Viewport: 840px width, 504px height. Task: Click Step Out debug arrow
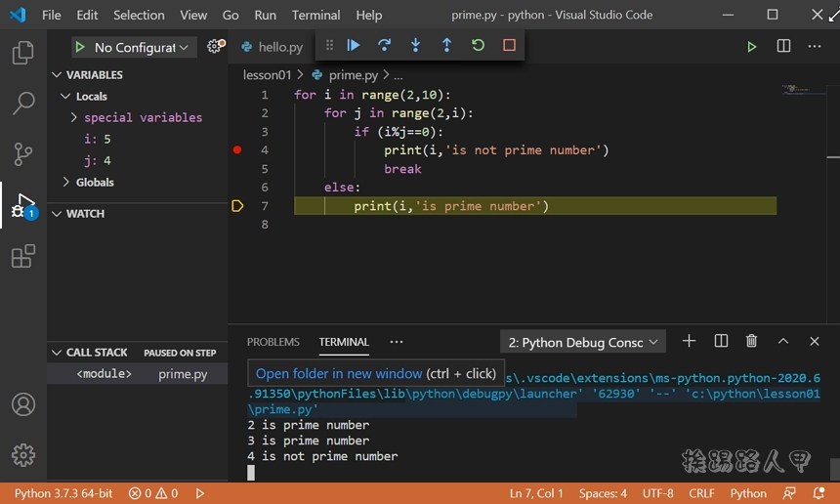pos(446,46)
